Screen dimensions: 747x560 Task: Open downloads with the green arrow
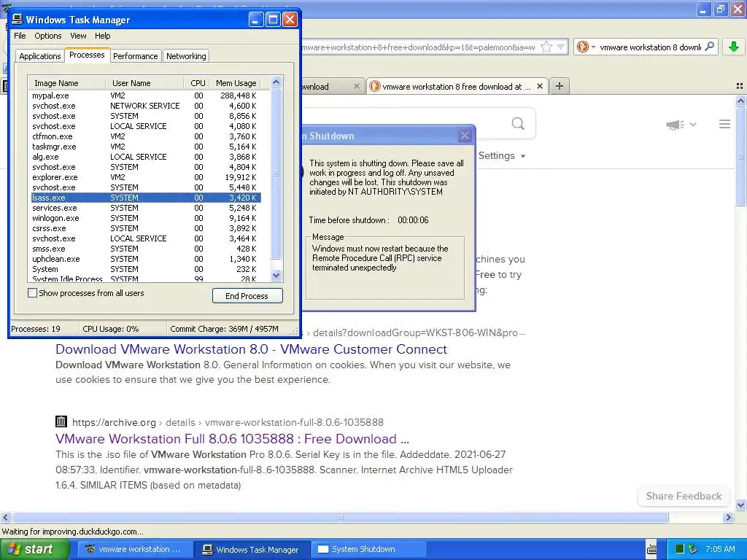734,47
